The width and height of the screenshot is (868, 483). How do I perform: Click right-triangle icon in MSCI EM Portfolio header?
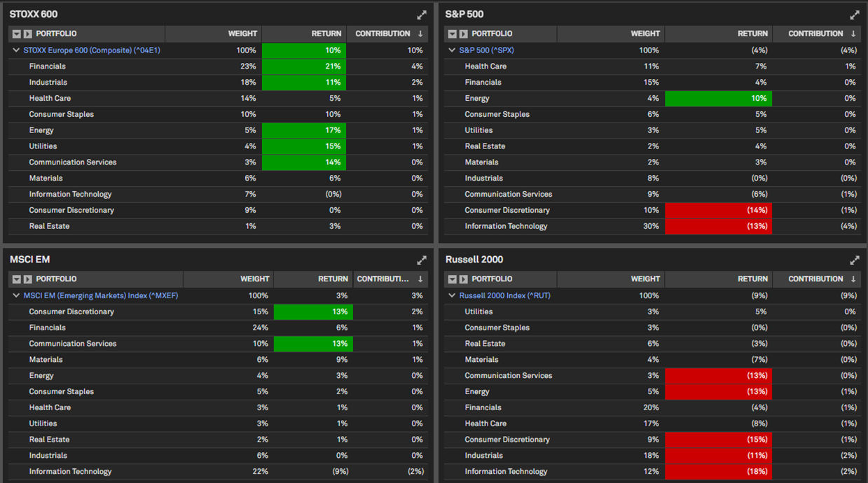(28, 279)
